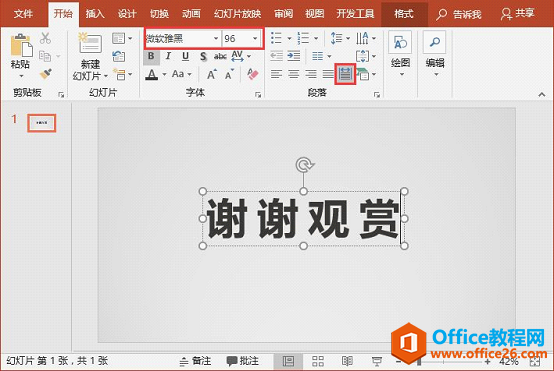The height and width of the screenshot is (371, 554).
Task: Open Numbering list dropdown arrow
Action: click(x=316, y=38)
